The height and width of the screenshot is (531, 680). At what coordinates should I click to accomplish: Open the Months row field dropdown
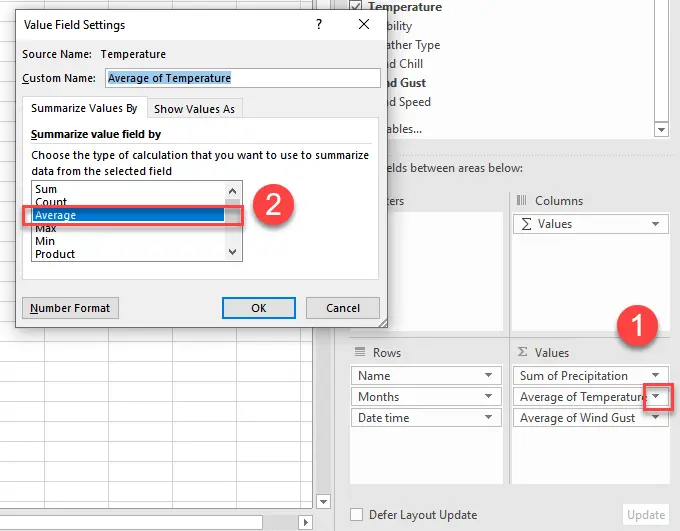(489, 397)
